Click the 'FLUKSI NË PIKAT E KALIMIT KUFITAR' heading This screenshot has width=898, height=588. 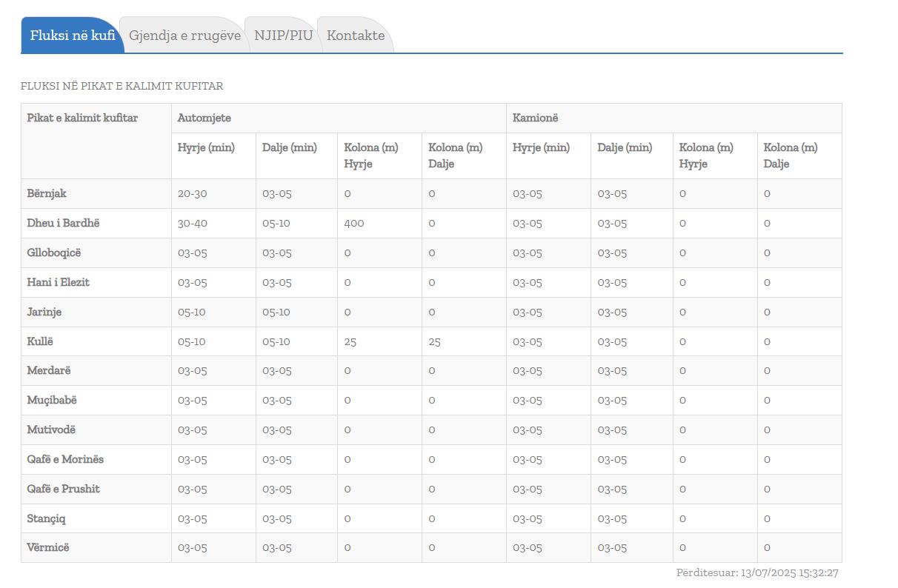coord(122,87)
